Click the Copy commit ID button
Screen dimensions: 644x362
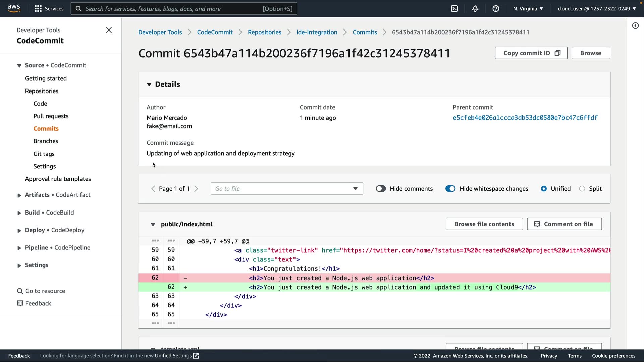click(x=531, y=53)
